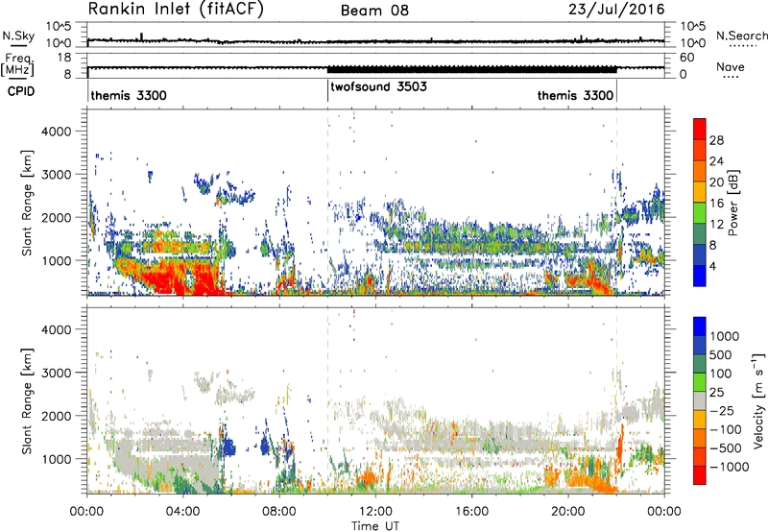Image resolution: width=768 pixels, height=532 pixels.
Task: Click the "20:00" time axis tick label
Action: coord(567,512)
